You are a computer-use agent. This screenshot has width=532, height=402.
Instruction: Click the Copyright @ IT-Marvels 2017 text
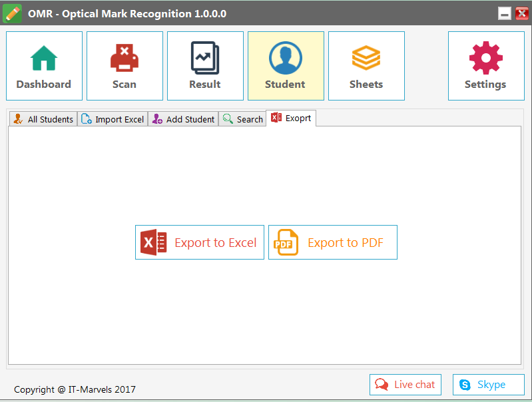pyautogui.click(x=75, y=389)
